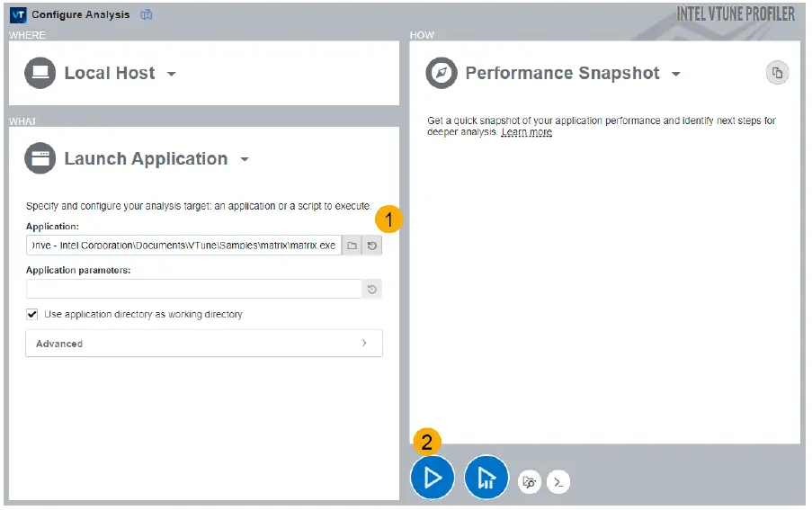Browse for application with folder icon
The image size is (812, 510).
352,246
